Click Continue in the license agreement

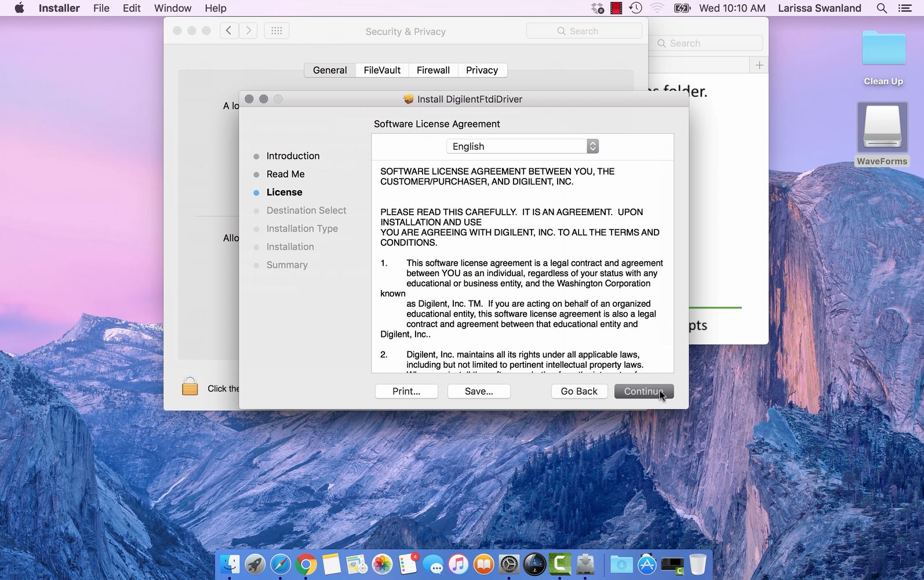(643, 391)
